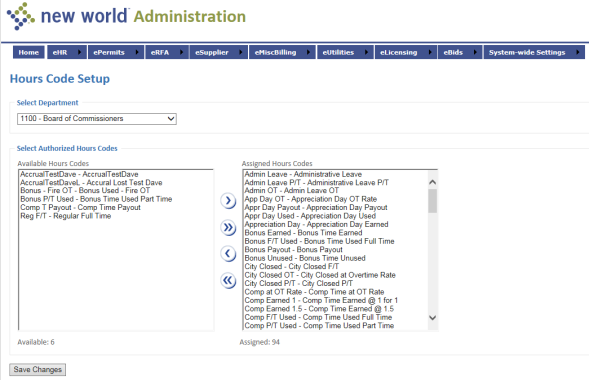Select Bonus Payout in Assigned list
Viewport: 589px width, 380px height.
click(293, 250)
